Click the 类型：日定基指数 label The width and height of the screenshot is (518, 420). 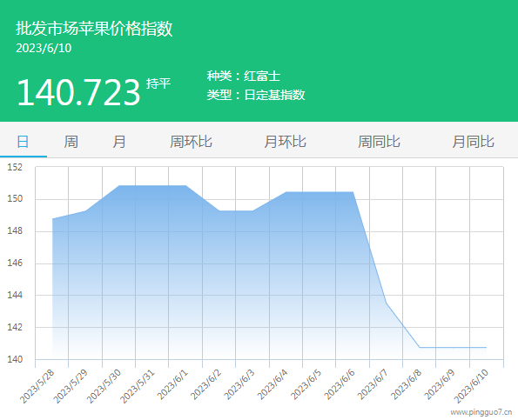256,95
